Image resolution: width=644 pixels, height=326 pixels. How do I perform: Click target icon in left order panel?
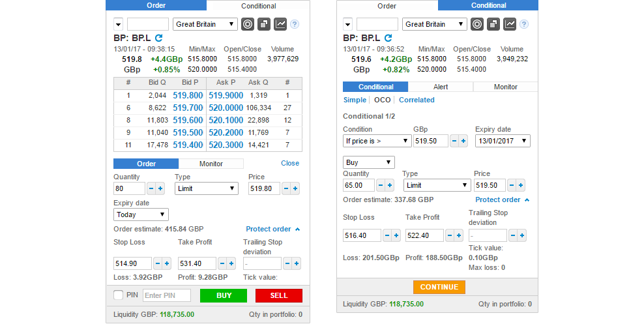click(x=248, y=24)
